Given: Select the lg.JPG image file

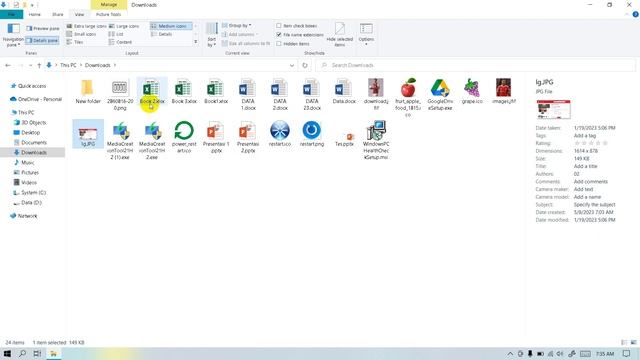Looking at the screenshot, I should pyautogui.click(x=88, y=134).
